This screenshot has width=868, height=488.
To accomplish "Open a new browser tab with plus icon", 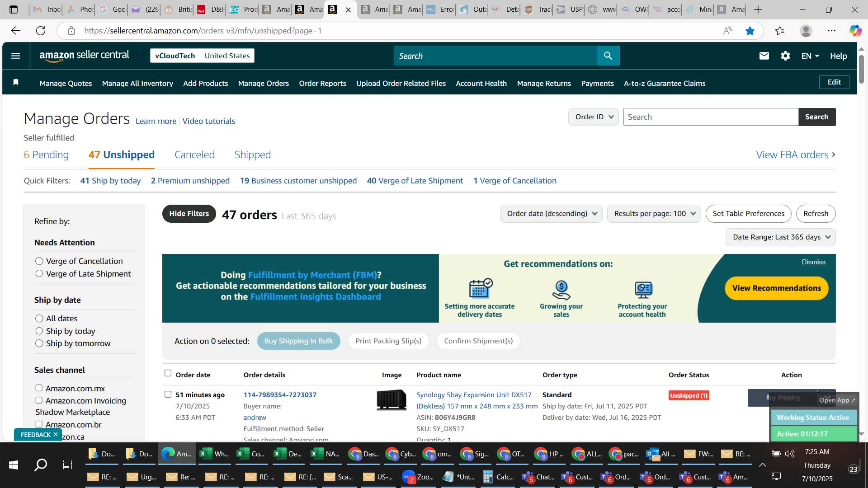I will [x=758, y=9].
